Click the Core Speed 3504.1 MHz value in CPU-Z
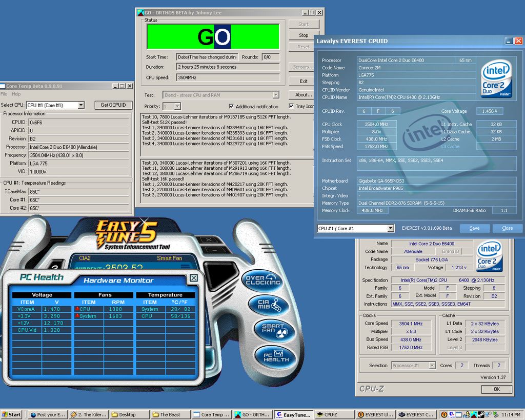 (411, 324)
